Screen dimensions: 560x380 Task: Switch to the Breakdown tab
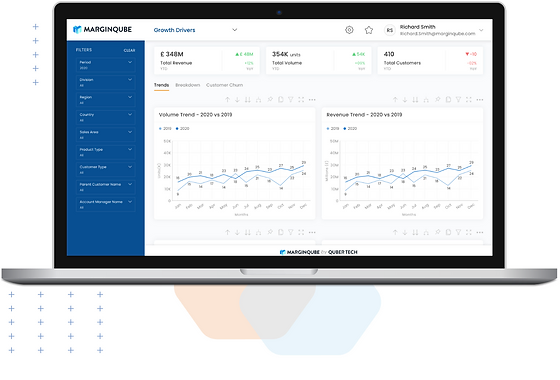pos(188,85)
